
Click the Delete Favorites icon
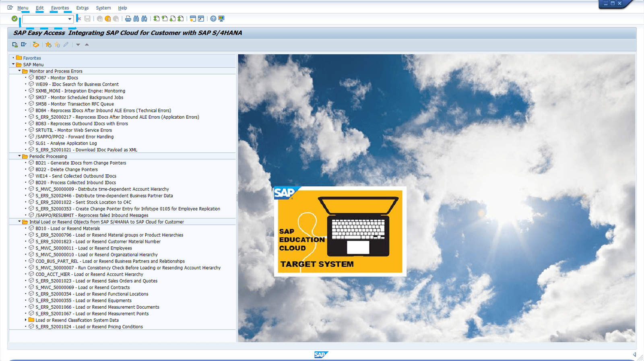57,45
